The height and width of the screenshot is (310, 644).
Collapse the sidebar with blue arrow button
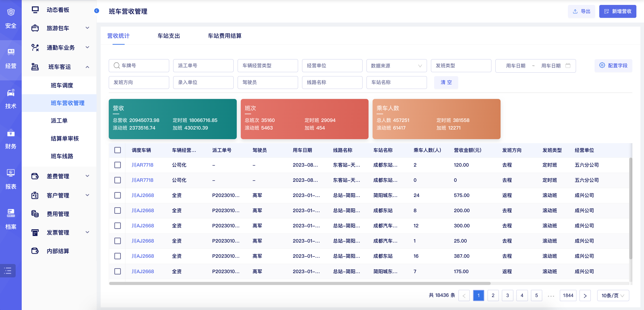(x=97, y=11)
